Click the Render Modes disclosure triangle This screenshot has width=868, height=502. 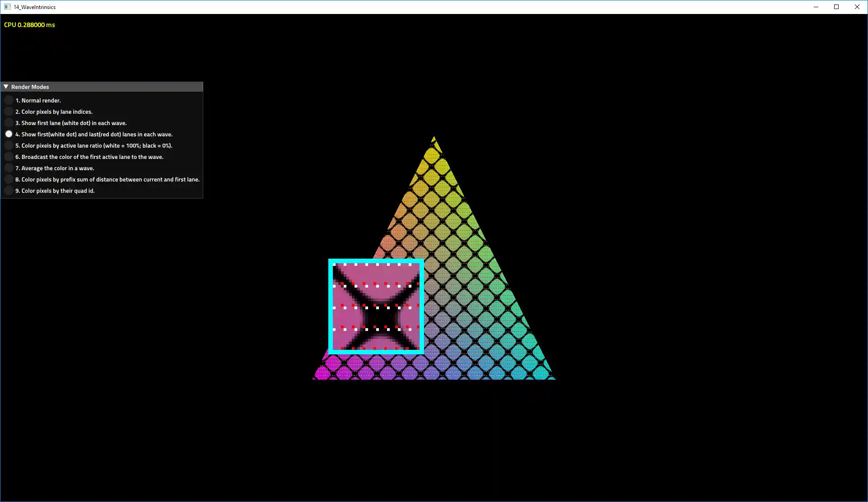pos(6,86)
